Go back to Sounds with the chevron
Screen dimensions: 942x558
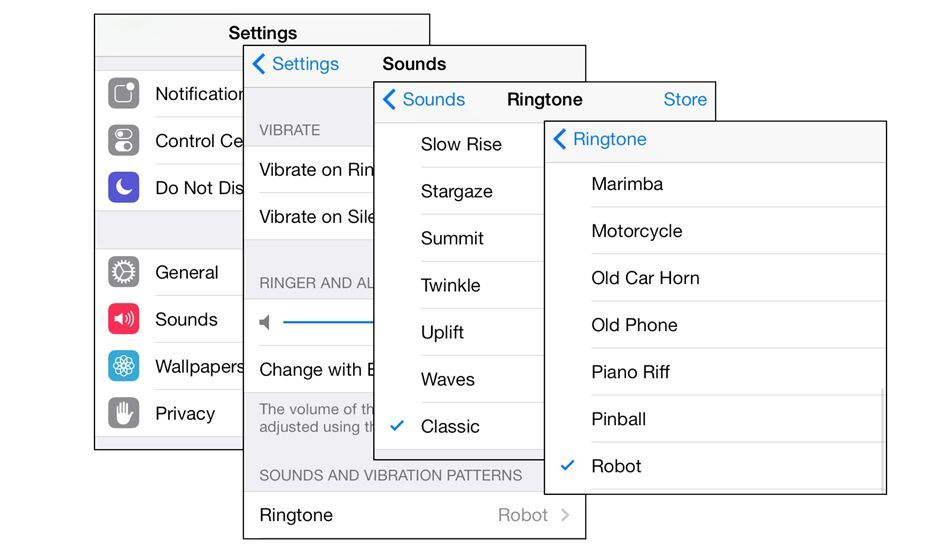424,99
